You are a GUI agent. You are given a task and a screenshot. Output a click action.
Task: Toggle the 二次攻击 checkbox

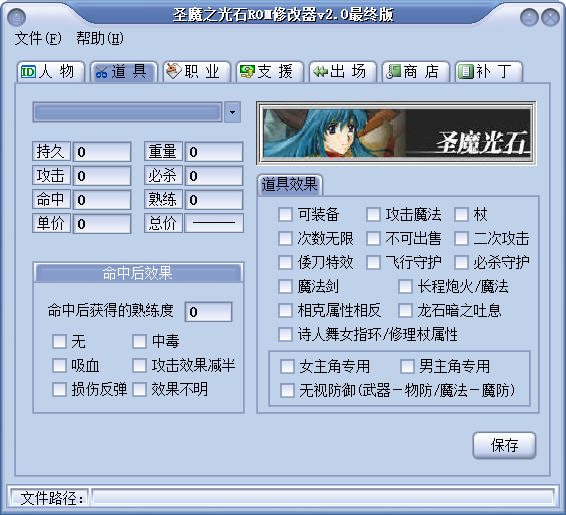tap(461, 239)
